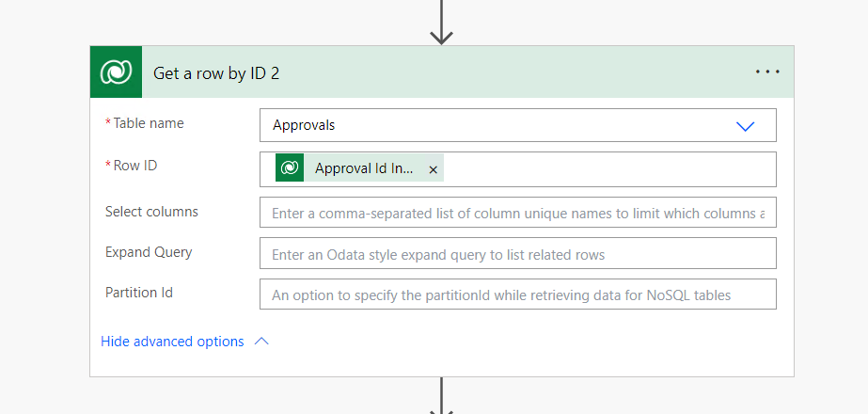This screenshot has width=868, height=414.
Task: Click the chevron beside Hide advanced options
Action: click(x=261, y=342)
